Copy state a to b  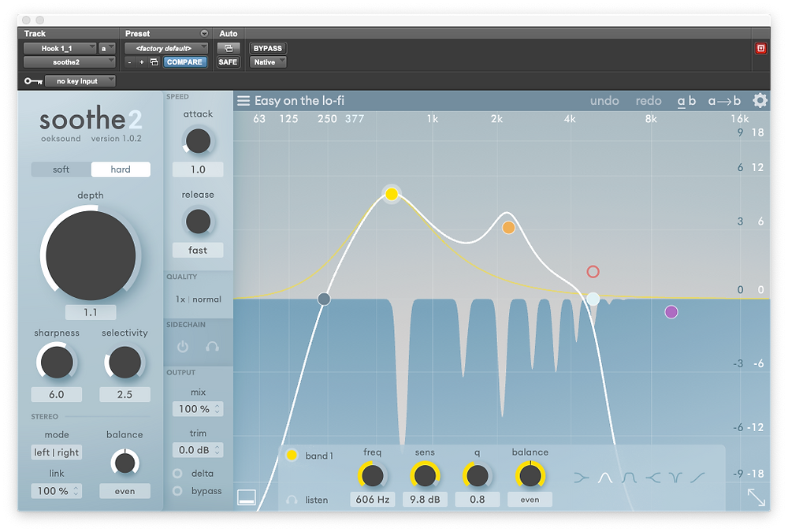pyautogui.click(x=724, y=101)
